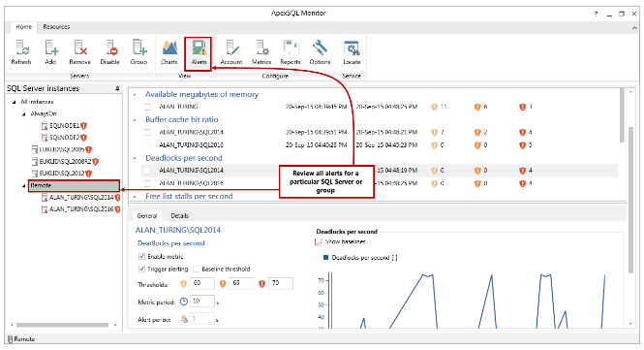Toggle the Trigger alerting checkbox
Viewport: 644px width, 350px height.
[x=141, y=269]
